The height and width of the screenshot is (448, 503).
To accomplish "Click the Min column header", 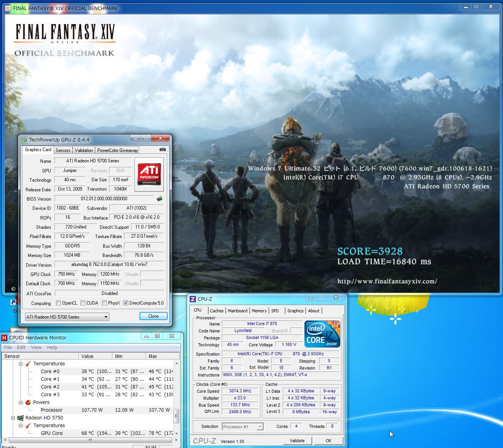I will tap(129, 356).
